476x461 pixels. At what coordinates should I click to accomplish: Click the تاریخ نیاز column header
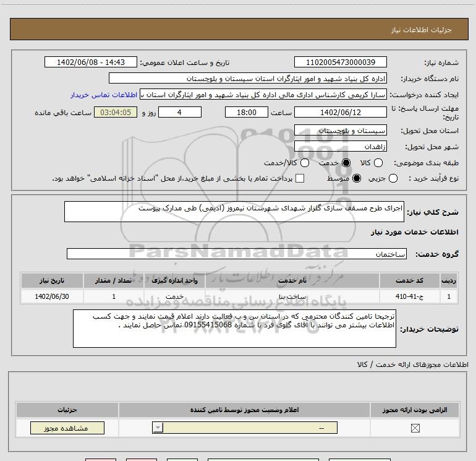coord(52,280)
